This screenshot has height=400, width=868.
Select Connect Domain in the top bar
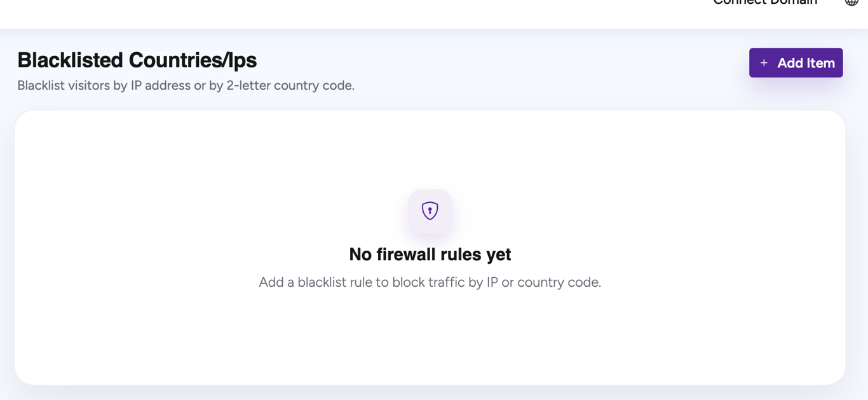tap(764, 3)
